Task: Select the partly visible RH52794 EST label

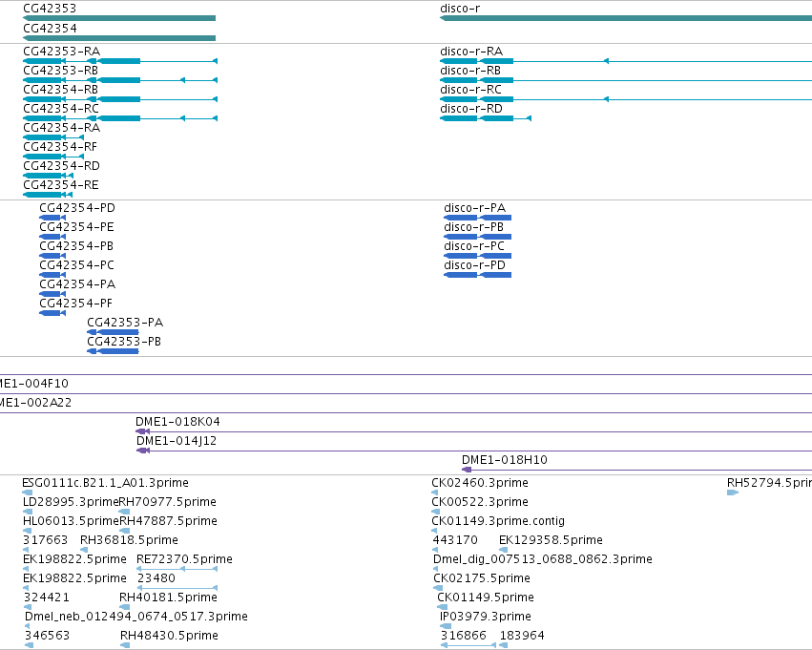Action: (769, 483)
